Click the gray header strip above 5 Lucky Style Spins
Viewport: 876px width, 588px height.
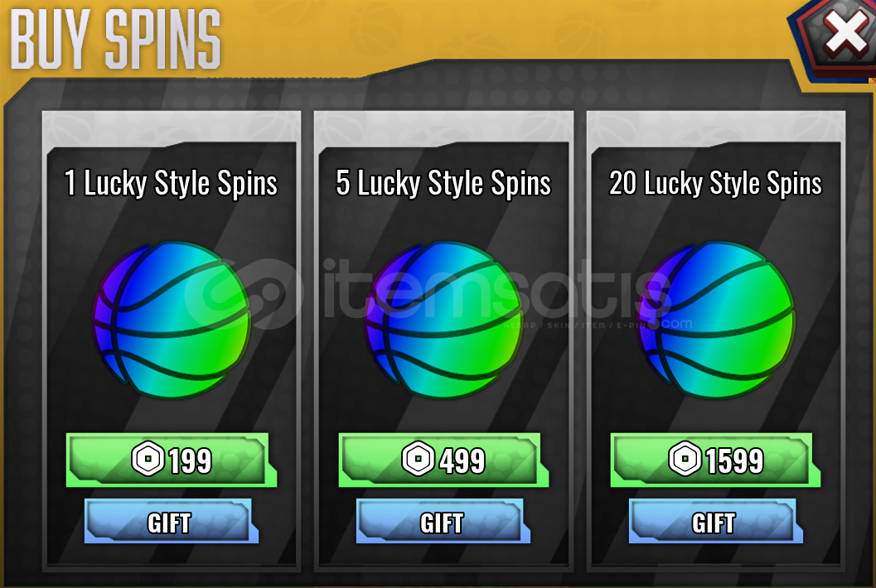click(443, 128)
